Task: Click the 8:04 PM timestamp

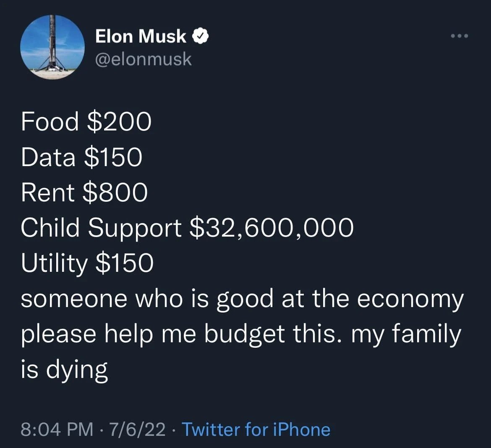Action: [x=57, y=430]
